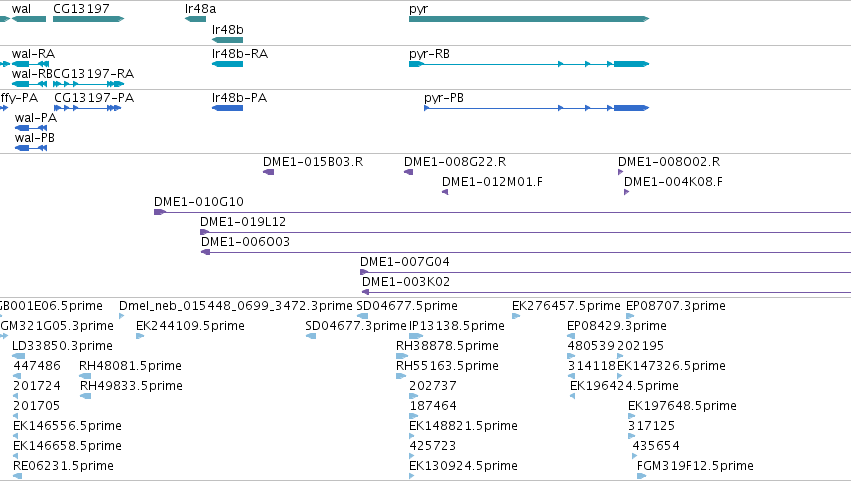Select the SD04677.5prime EST

[x=362, y=316]
